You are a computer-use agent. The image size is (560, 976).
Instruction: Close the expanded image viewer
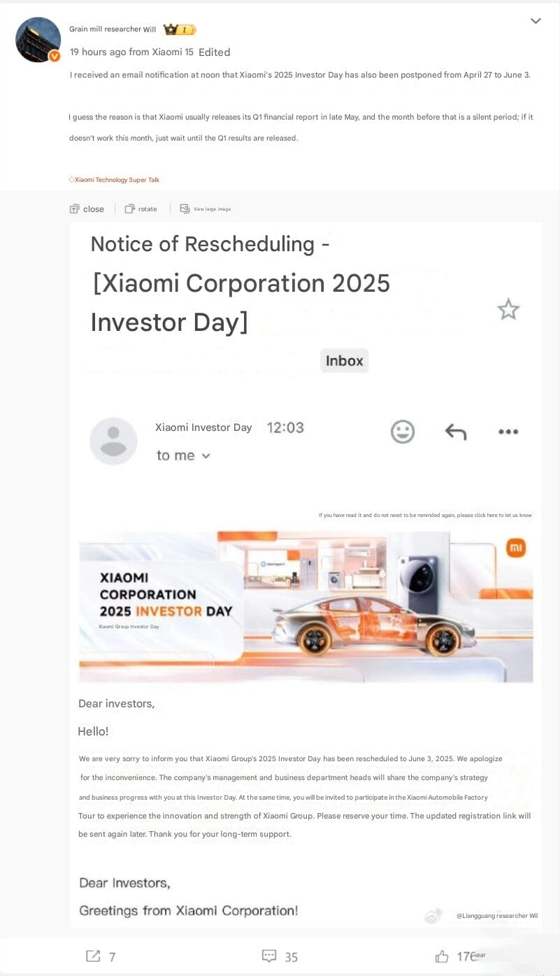[87, 208]
